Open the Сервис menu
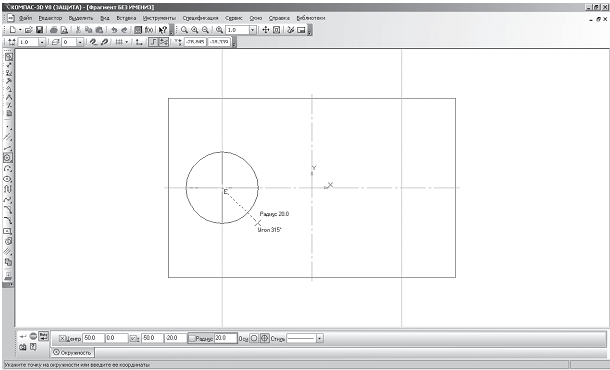The width and height of the screenshot is (610, 370). [x=234, y=18]
